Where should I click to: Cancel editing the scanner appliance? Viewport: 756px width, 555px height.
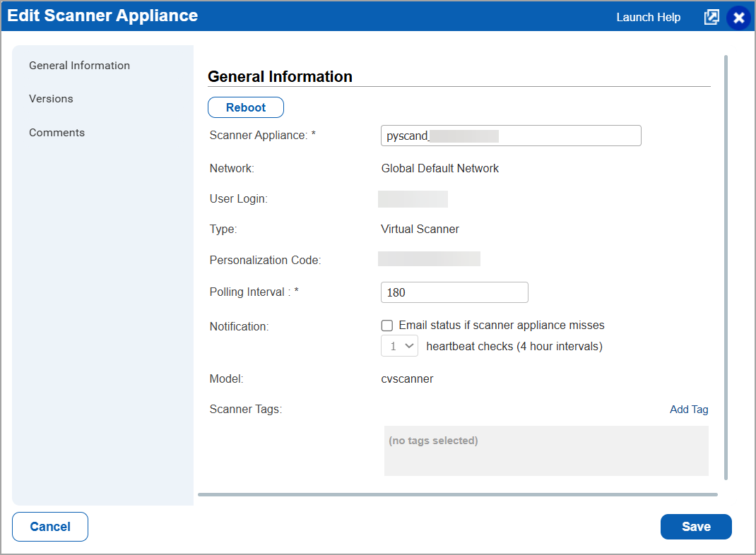coord(50,527)
